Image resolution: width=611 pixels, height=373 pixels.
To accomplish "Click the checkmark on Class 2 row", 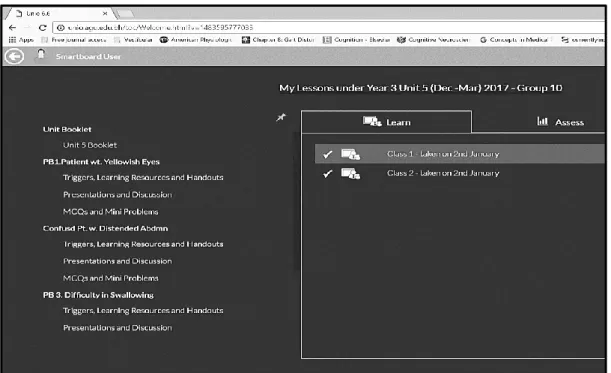I will (328, 173).
